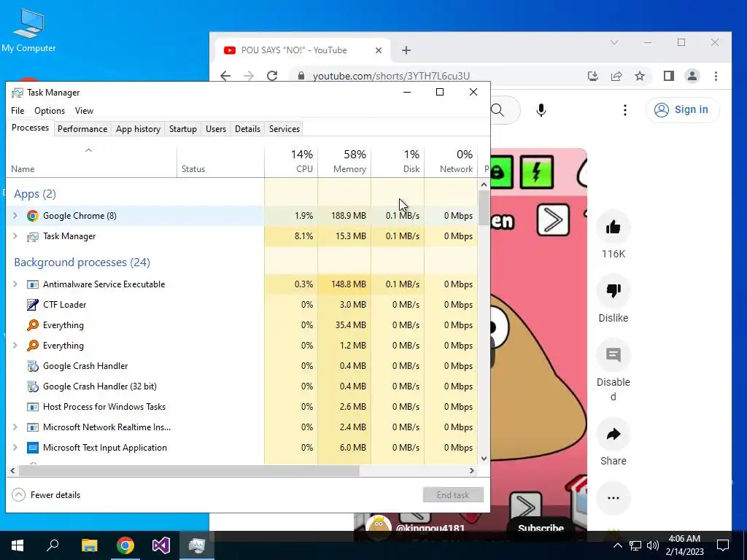The width and height of the screenshot is (747, 560).
Task: Sort processes by Network column
Action: pos(451,161)
